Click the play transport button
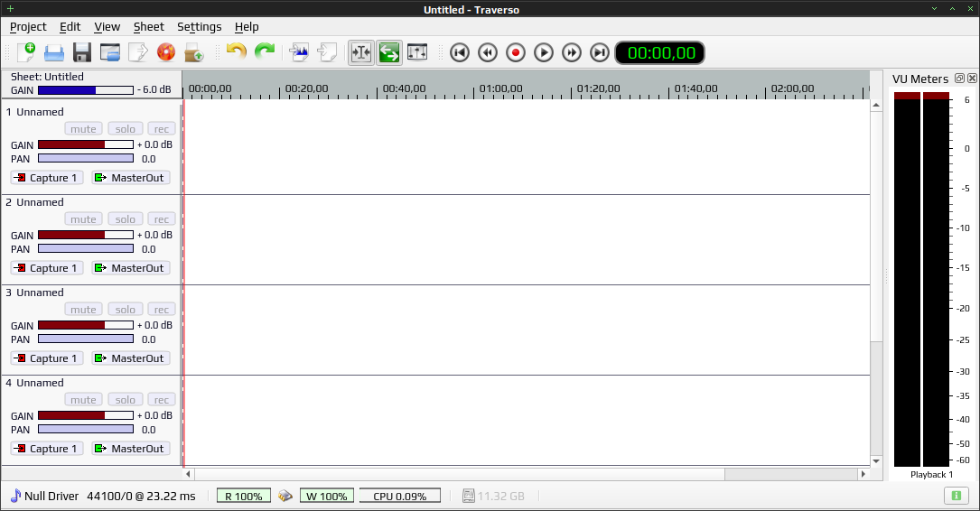The width and height of the screenshot is (980, 511). 544,52
